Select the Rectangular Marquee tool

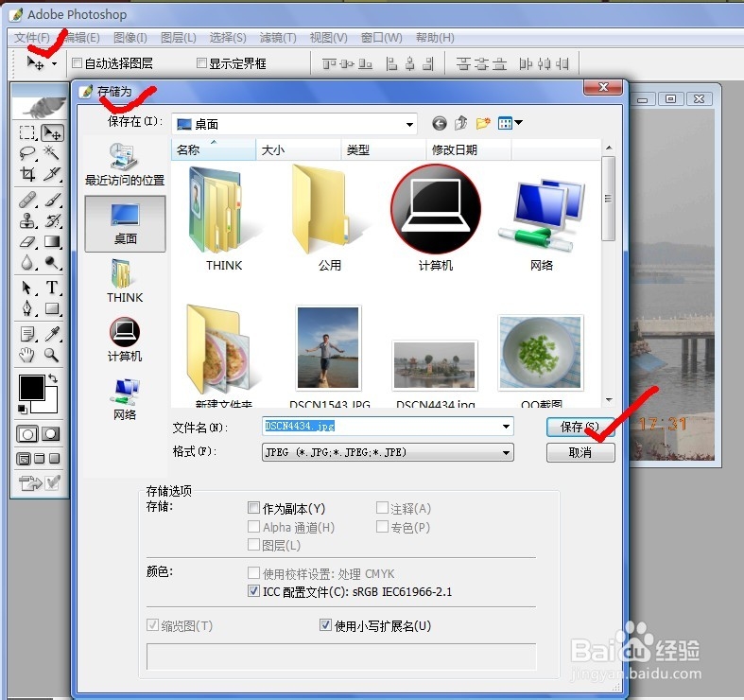27,132
